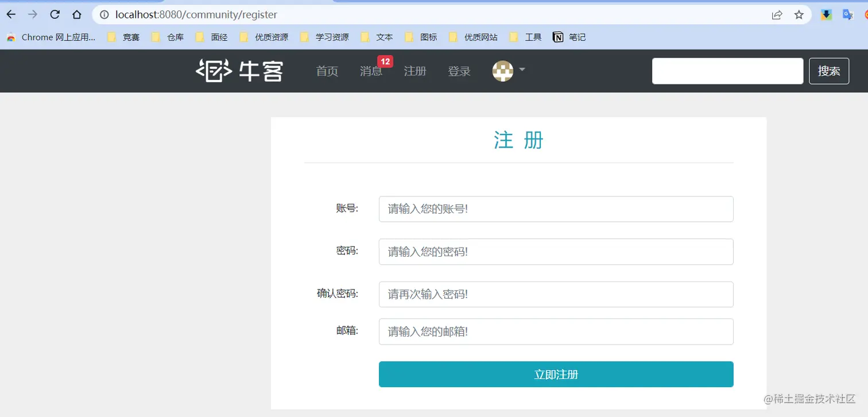The image size is (868, 417).
Task: Bookmark this page with the star icon
Action: tap(799, 15)
